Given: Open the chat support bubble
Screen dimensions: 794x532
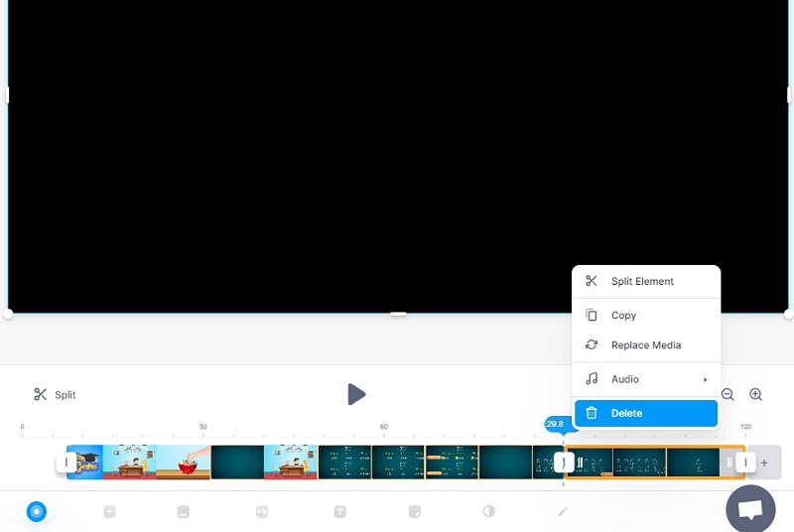Looking at the screenshot, I should (x=750, y=508).
